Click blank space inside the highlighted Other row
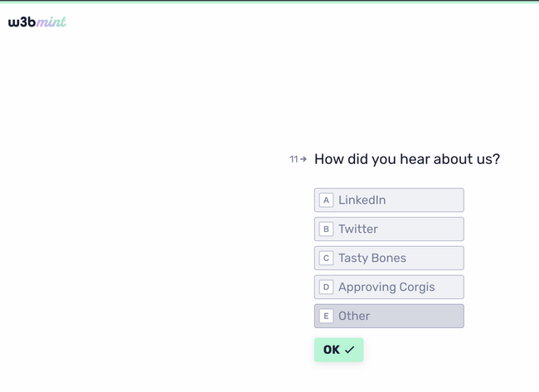The width and height of the screenshot is (539, 392). pos(423,316)
